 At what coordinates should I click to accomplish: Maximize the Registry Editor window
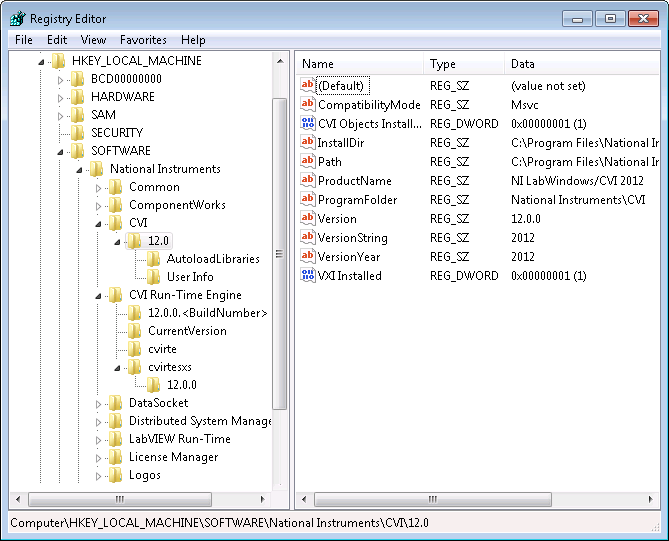coord(610,19)
